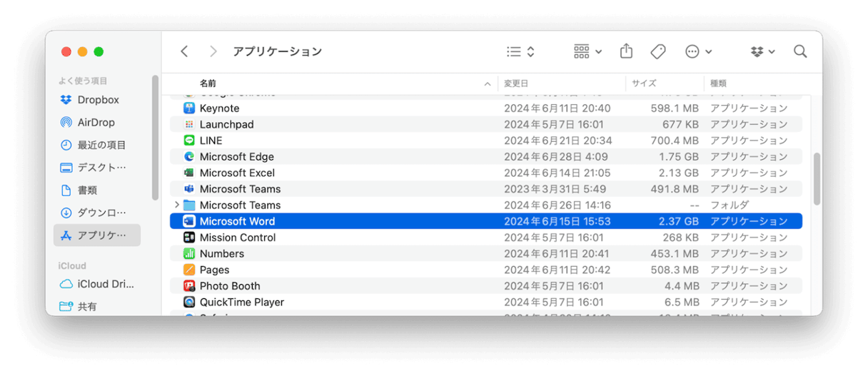Click the Photo Booth app icon
The image size is (868, 376).
point(189,286)
